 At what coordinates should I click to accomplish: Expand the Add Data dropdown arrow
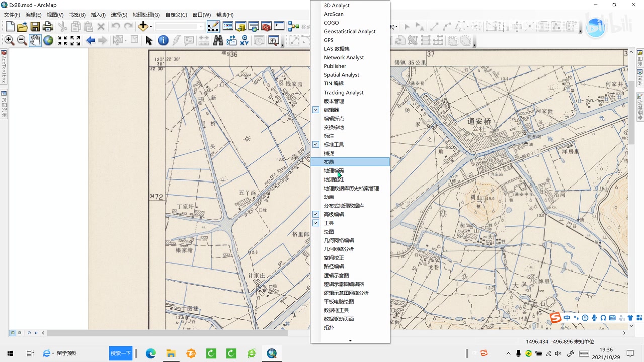tap(151, 27)
